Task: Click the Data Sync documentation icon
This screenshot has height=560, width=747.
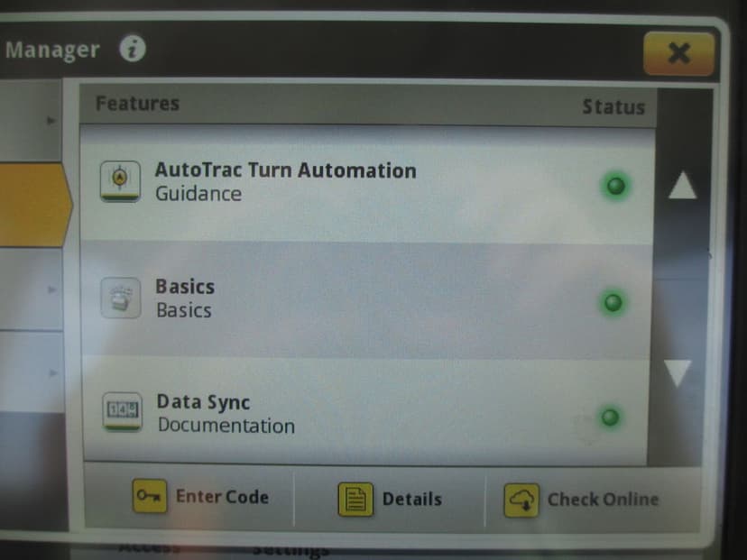Action: coord(123,411)
